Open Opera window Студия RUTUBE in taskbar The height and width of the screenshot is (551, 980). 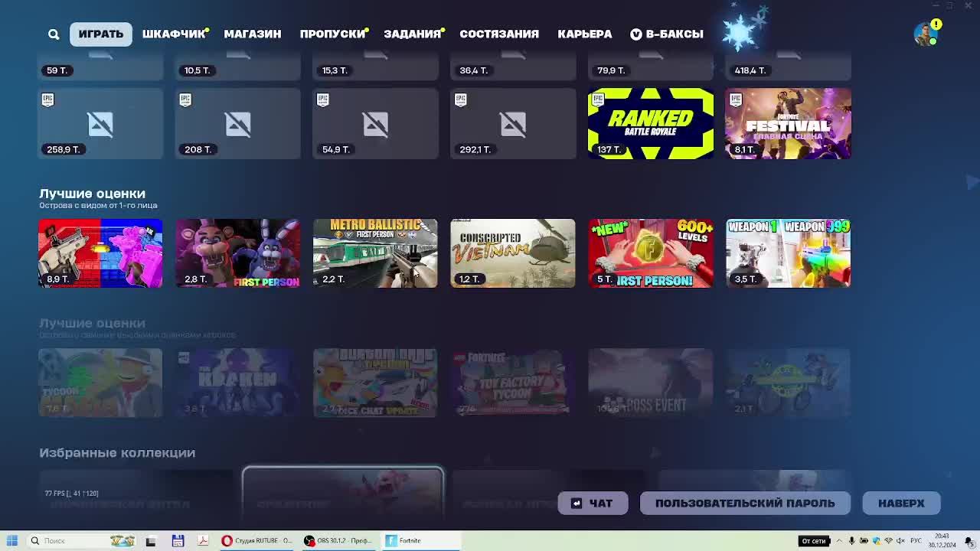pos(257,540)
